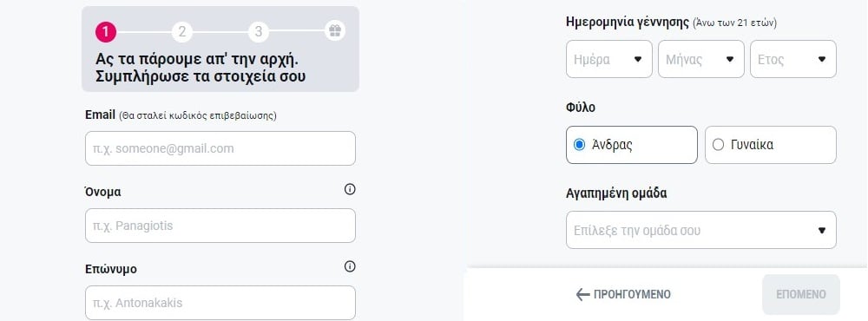Click the caret arrow of Ετος dropdown
The height and width of the screenshot is (321, 868).
pos(821,59)
